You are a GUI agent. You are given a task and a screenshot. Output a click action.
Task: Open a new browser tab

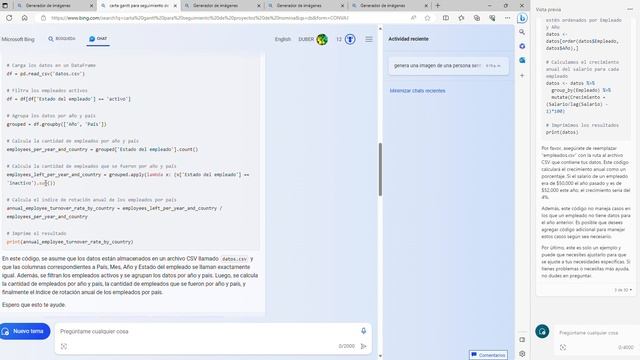tap(438, 6)
